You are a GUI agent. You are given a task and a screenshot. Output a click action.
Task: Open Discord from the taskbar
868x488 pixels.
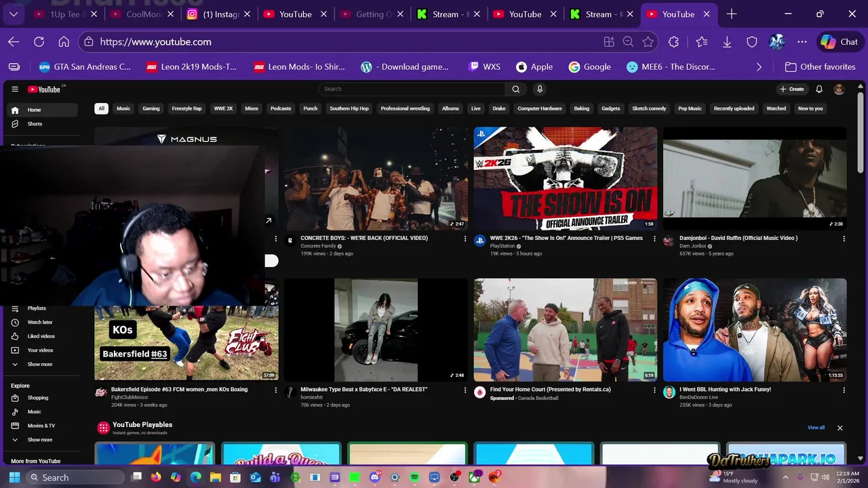pyautogui.click(x=374, y=477)
